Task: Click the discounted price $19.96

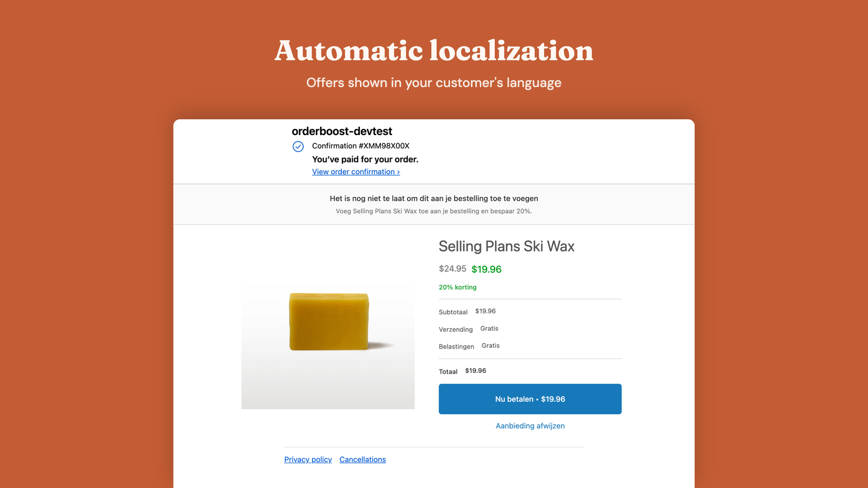Action: coord(486,269)
